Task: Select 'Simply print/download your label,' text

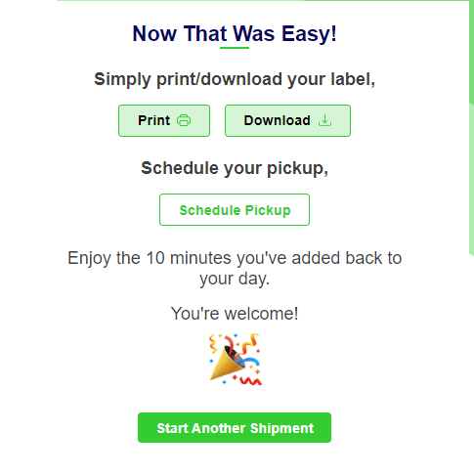Action: [235, 79]
